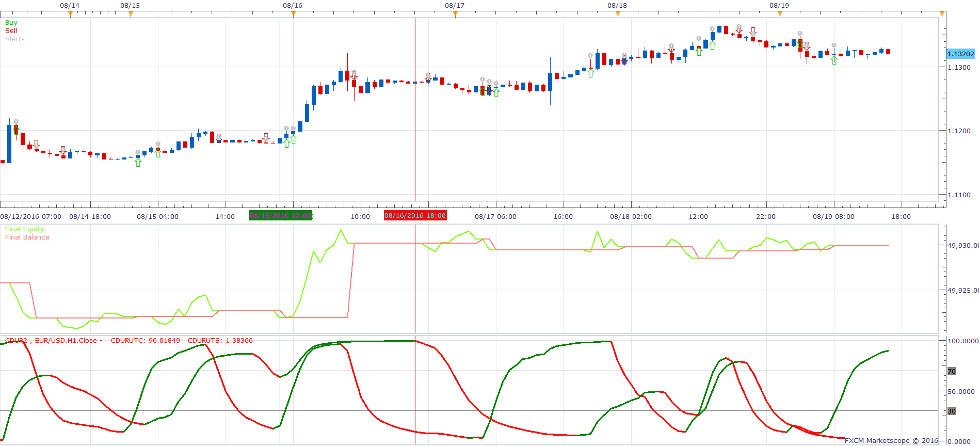Click the 08/14 18:00 time axis label

[90, 217]
